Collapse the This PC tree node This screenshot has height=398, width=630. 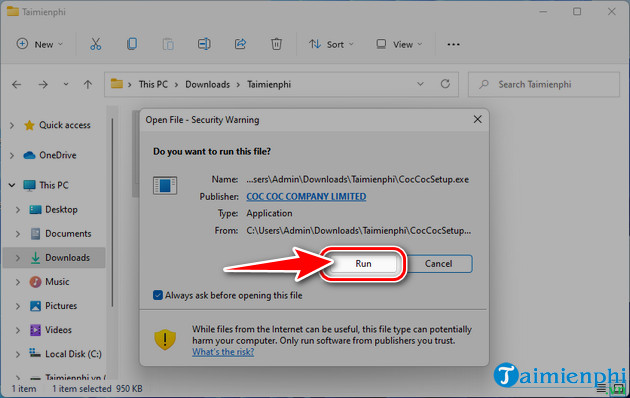coord(12,185)
